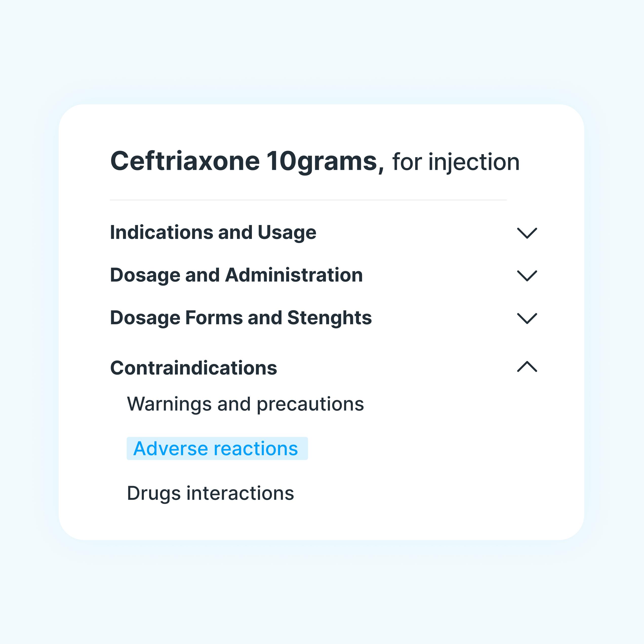The image size is (644, 644).
Task: Click the word 'Usage' in first heading
Action: click(287, 232)
